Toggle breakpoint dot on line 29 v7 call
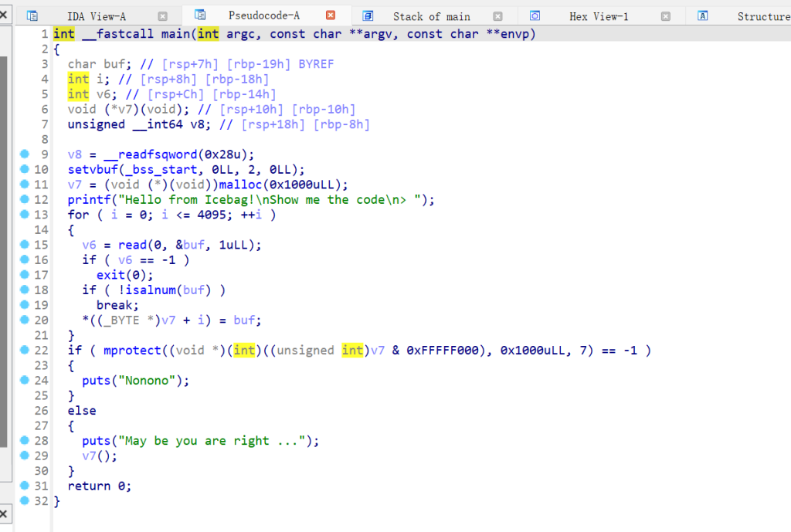 point(25,456)
